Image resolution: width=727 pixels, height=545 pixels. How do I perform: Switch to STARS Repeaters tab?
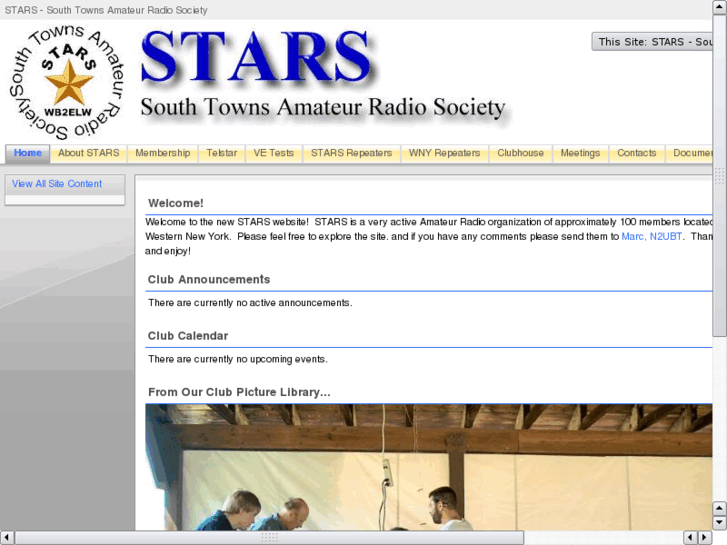(x=351, y=153)
